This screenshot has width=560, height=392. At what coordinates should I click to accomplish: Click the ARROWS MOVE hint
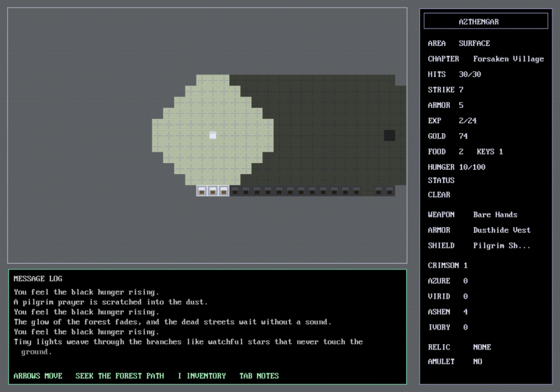pyautogui.click(x=38, y=376)
